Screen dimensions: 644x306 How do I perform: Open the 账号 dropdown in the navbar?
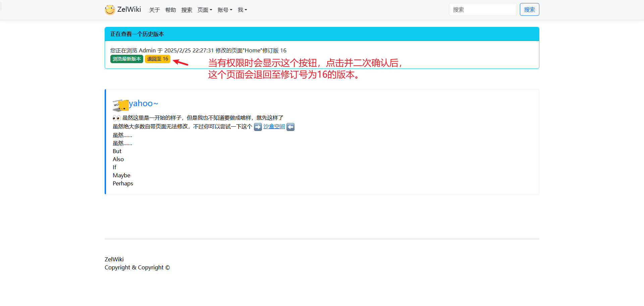(225, 10)
